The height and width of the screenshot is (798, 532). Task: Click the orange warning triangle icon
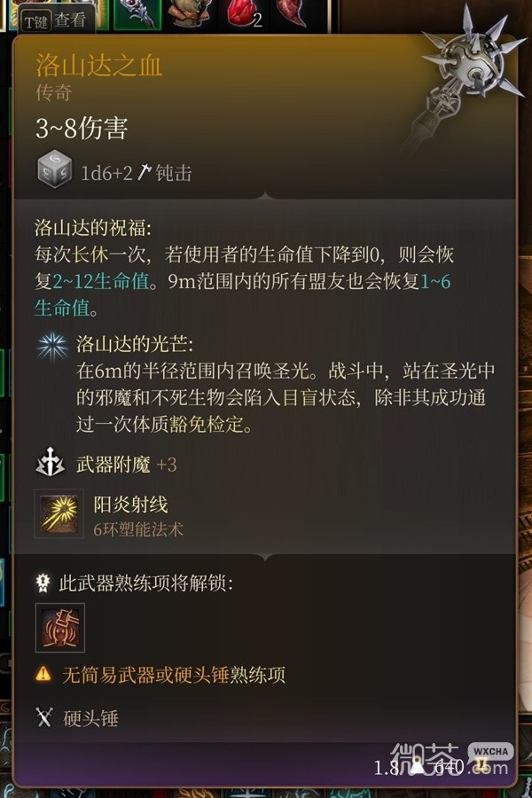pos(43,675)
